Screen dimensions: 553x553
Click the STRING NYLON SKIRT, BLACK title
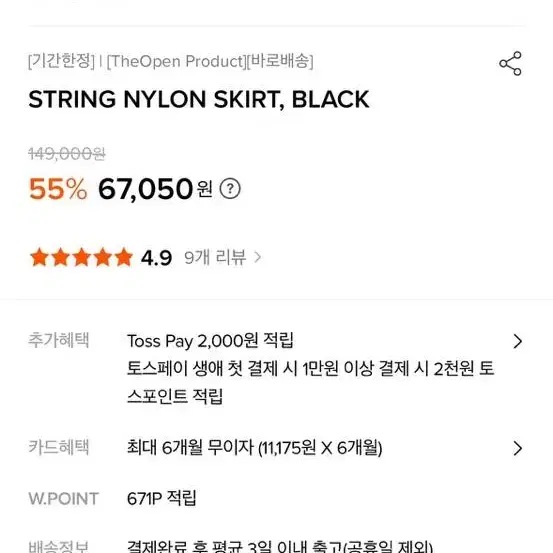[x=199, y=99]
